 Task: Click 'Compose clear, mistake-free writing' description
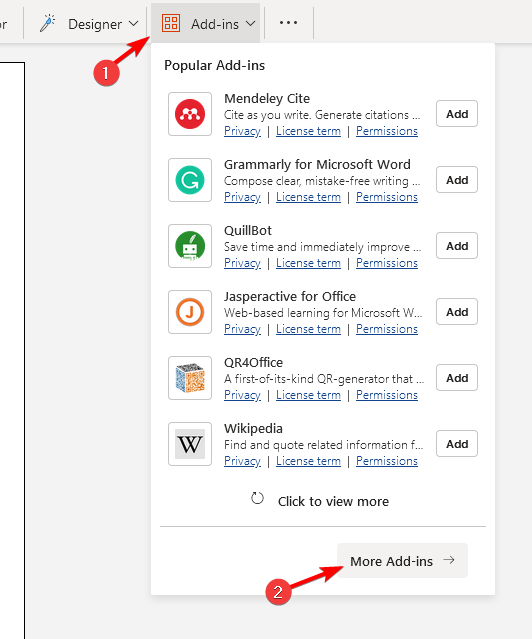(x=322, y=181)
